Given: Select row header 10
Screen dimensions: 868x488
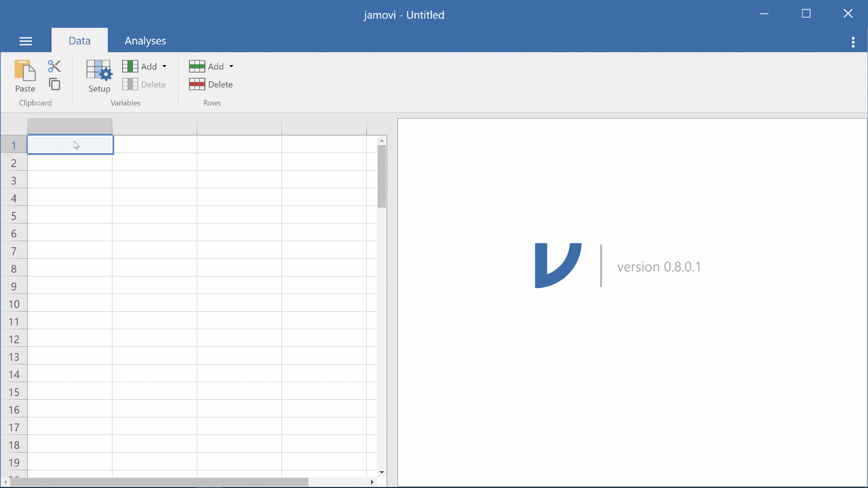Looking at the screenshot, I should click(x=14, y=304).
